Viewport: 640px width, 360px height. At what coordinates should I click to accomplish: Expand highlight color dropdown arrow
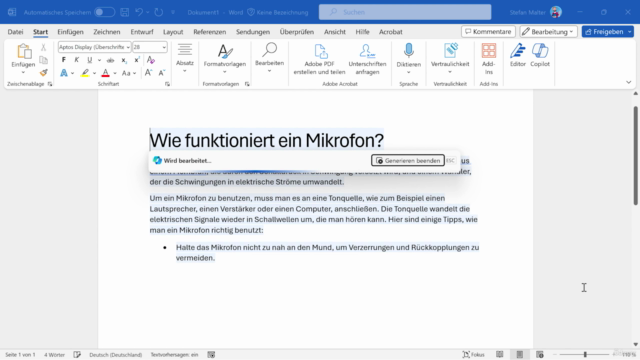[94, 73]
